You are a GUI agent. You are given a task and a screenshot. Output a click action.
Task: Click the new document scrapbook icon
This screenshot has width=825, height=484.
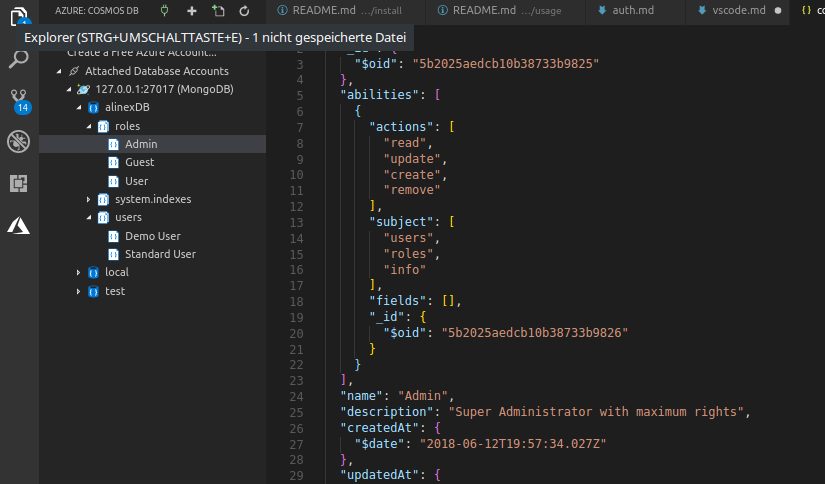pos(218,11)
